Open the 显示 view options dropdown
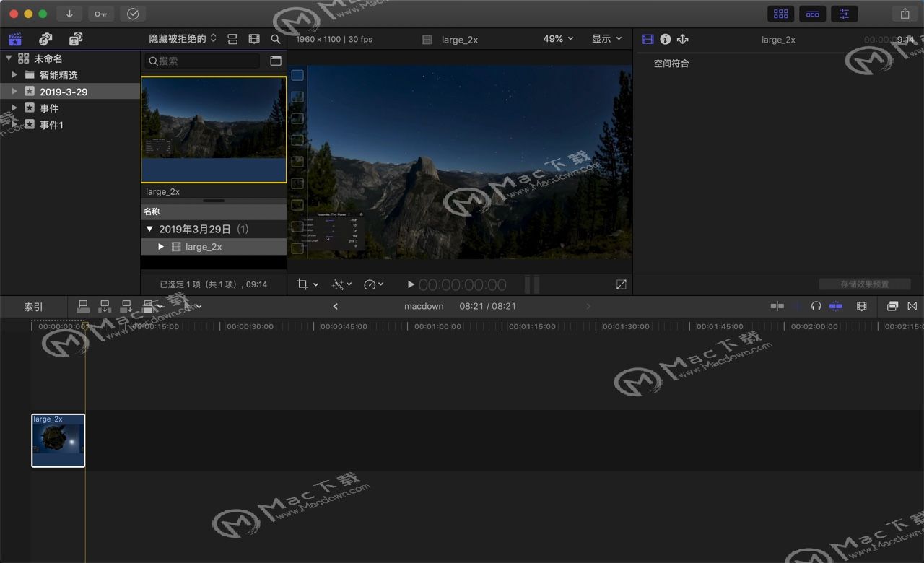 [x=607, y=39]
